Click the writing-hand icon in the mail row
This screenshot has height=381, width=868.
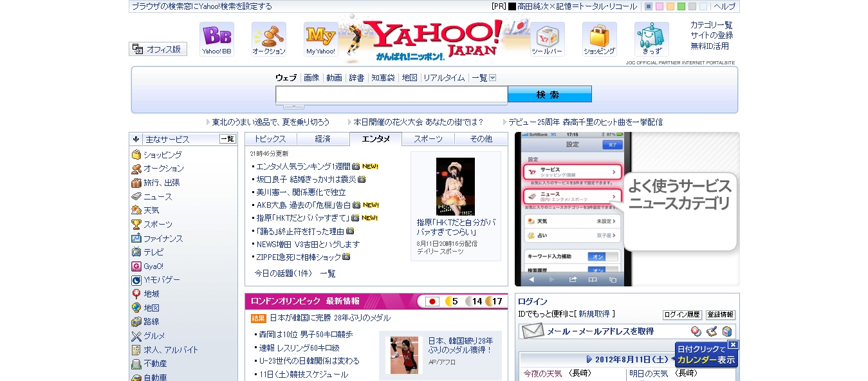pos(712,331)
